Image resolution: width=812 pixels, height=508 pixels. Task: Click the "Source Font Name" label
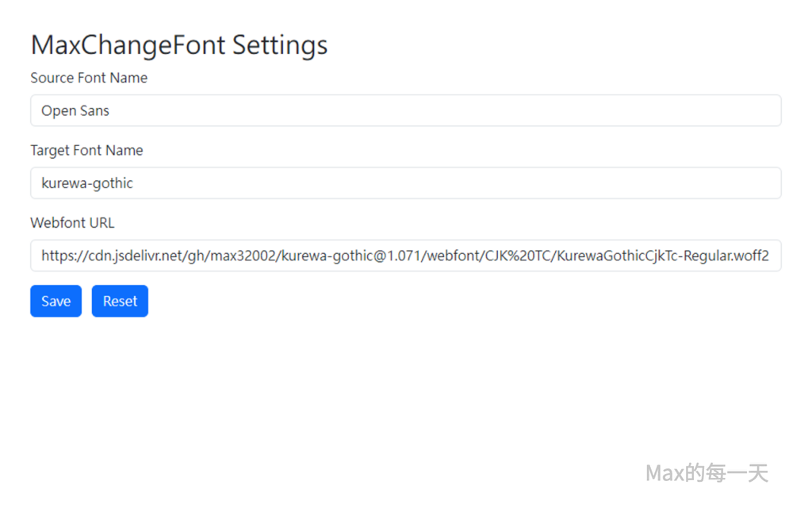click(x=89, y=78)
